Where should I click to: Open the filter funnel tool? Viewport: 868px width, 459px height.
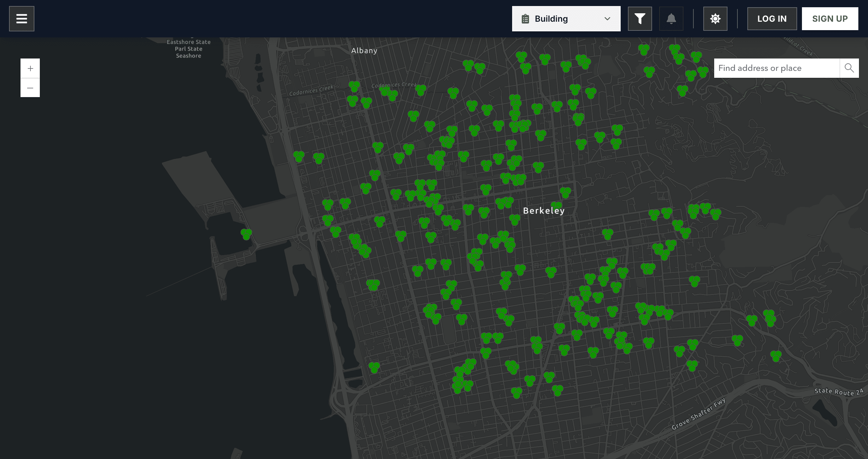click(640, 18)
